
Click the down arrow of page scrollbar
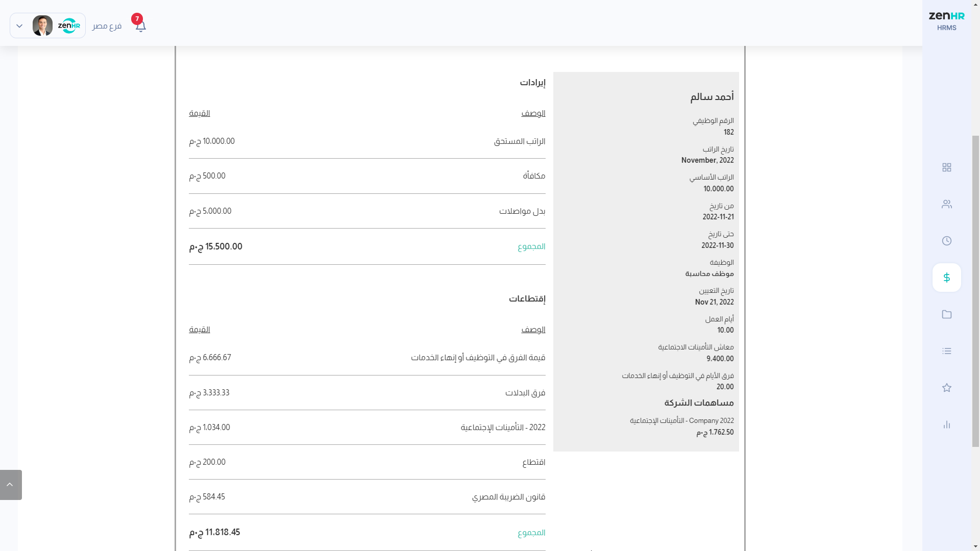point(975,546)
